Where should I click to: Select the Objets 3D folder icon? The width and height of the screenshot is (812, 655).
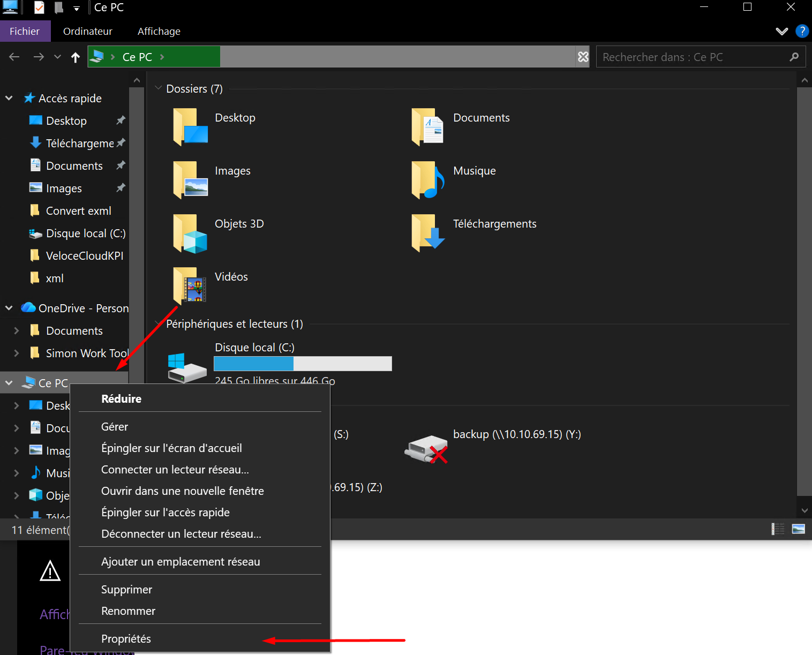click(x=190, y=233)
